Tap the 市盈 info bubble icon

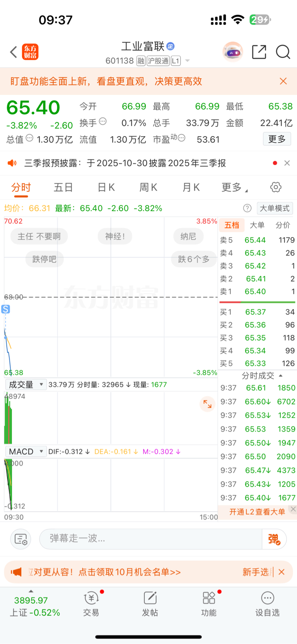(x=181, y=138)
